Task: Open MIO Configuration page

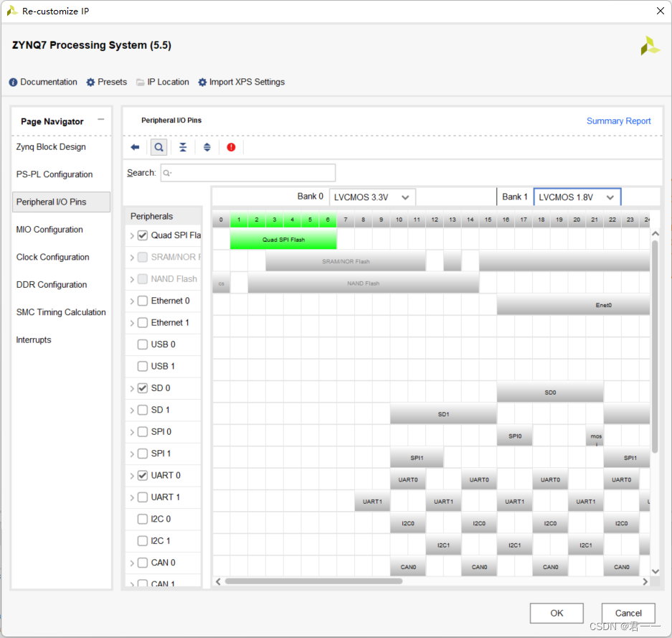Action: click(x=49, y=230)
